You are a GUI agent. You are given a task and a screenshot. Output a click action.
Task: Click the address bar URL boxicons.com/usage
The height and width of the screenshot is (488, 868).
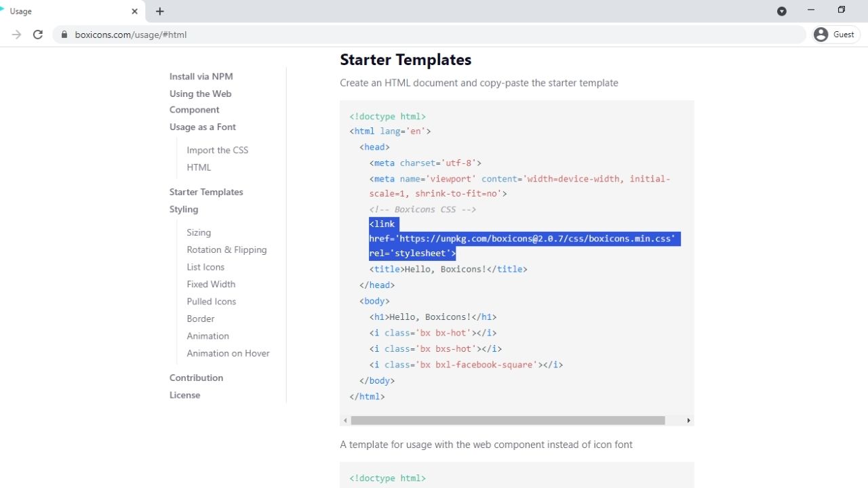[131, 35]
